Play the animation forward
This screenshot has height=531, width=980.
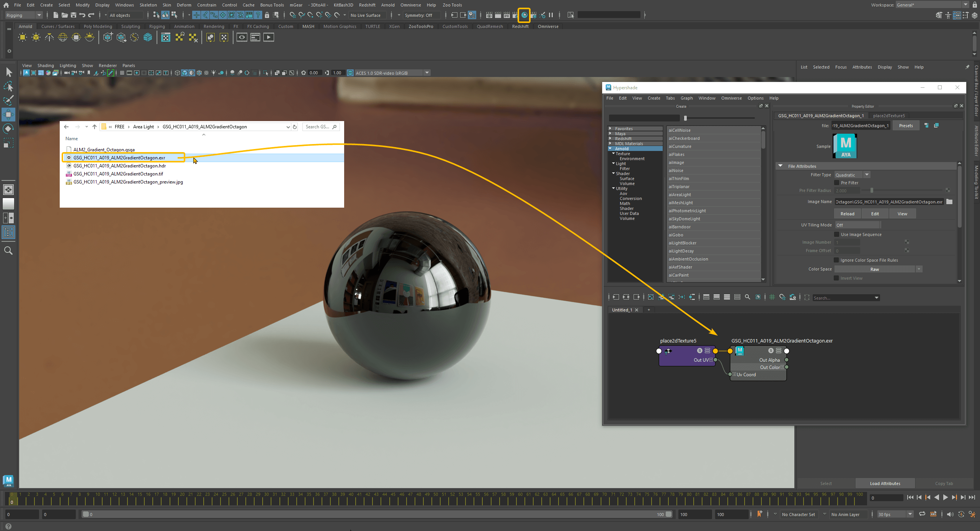pos(945,497)
